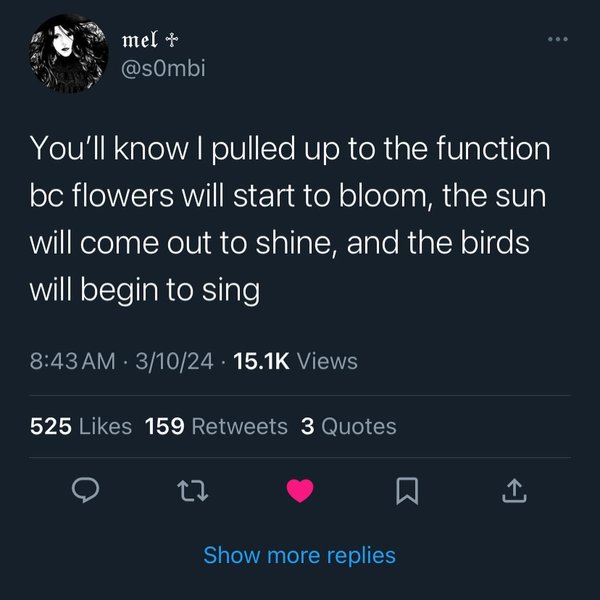The width and height of the screenshot is (600, 600).
Task: Open the three-dot more options menu
Action: point(556,40)
